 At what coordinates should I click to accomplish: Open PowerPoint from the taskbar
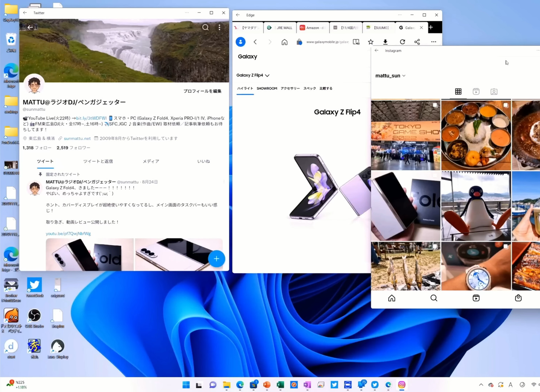(267, 385)
